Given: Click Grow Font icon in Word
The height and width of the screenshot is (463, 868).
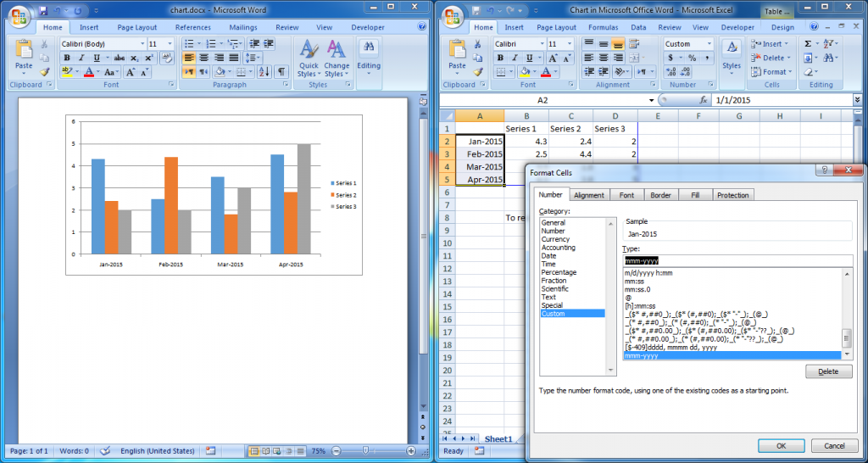Looking at the screenshot, I should (131, 72).
